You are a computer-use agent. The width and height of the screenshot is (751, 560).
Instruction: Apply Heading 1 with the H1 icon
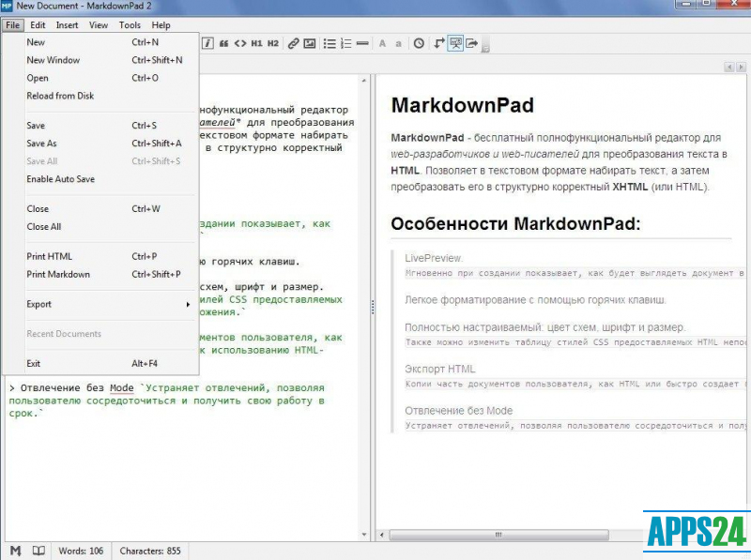[x=256, y=43]
